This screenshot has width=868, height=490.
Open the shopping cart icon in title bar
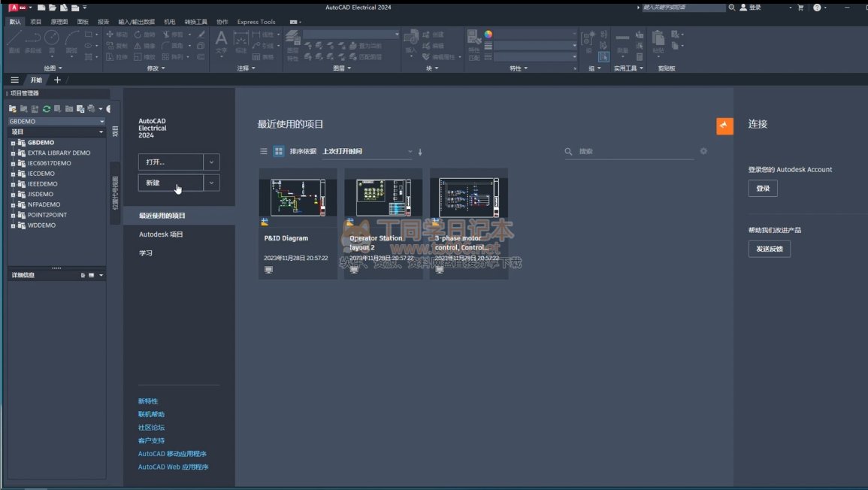[800, 8]
